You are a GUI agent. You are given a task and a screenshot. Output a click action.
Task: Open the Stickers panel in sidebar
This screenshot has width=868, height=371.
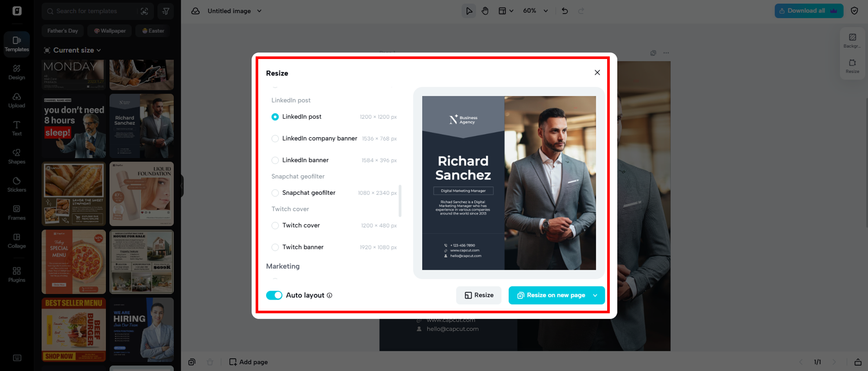click(17, 184)
